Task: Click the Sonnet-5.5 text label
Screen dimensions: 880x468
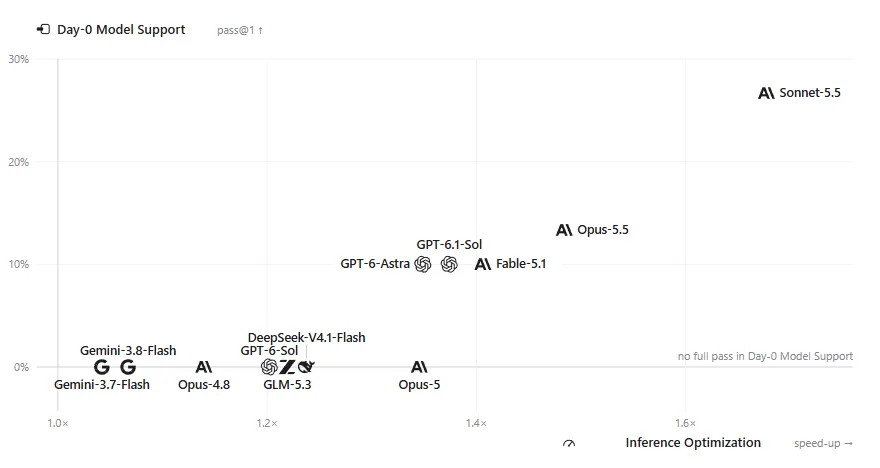Action: click(x=810, y=93)
